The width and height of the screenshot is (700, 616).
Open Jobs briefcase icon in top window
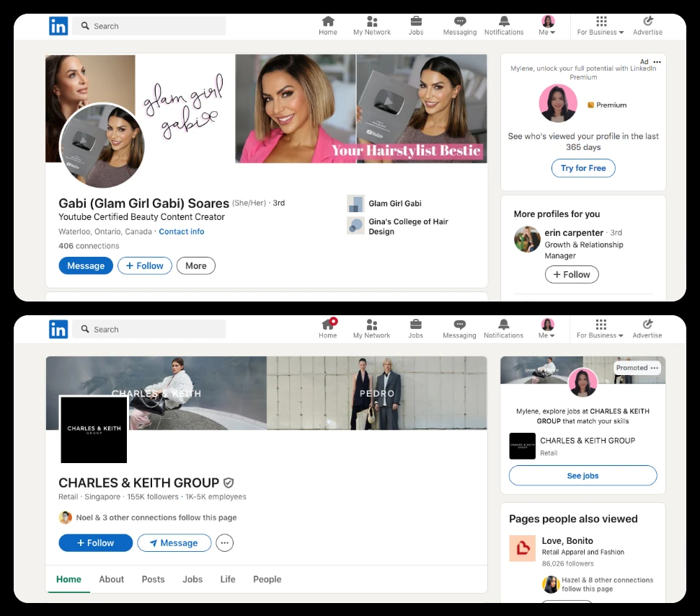click(x=416, y=25)
